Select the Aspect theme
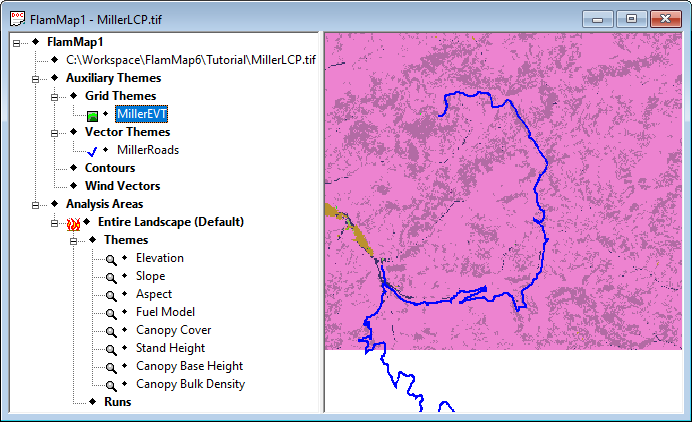Image resolution: width=692 pixels, height=422 pixels. click(x=154, y=294)
